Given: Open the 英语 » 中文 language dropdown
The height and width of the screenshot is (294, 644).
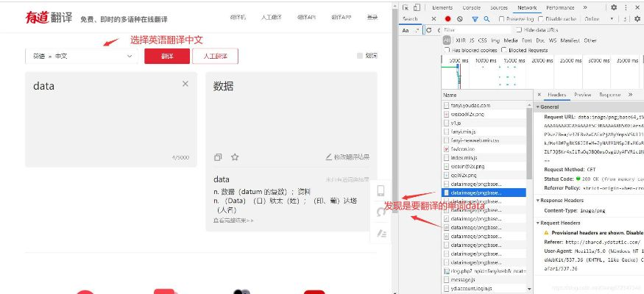Looking at the screenshot, I should [82, 56].
